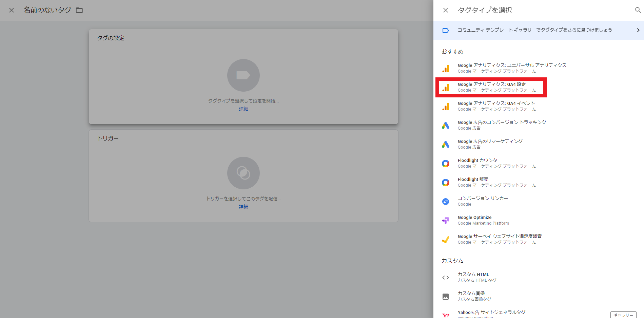Open the community template gallery banner text

click(x=535, y=30)
